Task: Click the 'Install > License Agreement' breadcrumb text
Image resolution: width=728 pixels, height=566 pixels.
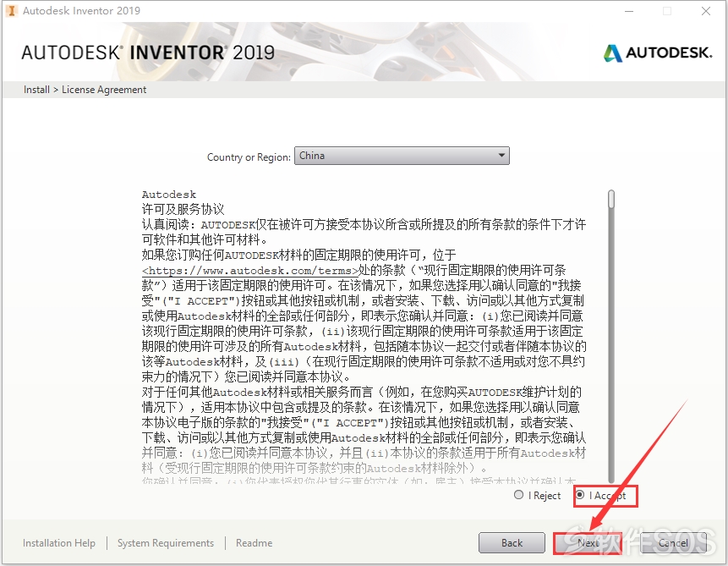Action: click(85, 90)
